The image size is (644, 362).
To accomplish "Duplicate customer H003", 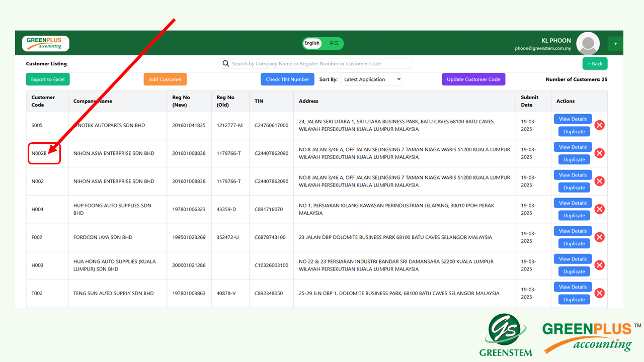I will click(574, 271).
